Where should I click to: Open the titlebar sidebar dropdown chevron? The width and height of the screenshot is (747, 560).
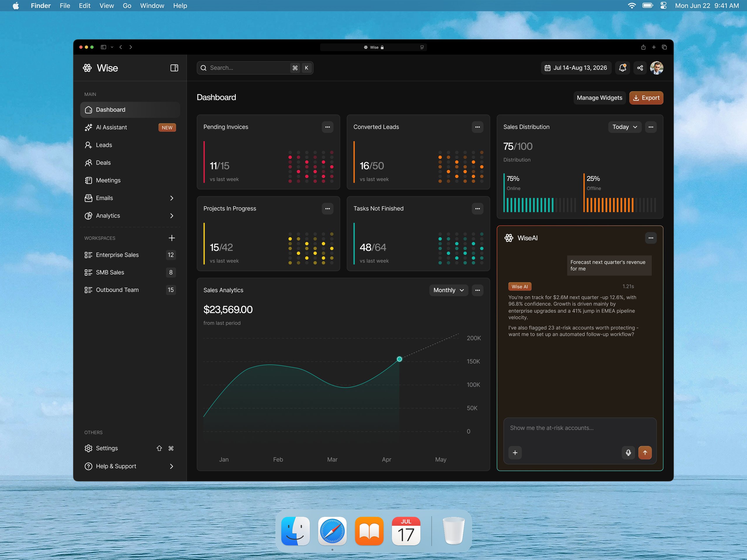(x=112, y=47)
